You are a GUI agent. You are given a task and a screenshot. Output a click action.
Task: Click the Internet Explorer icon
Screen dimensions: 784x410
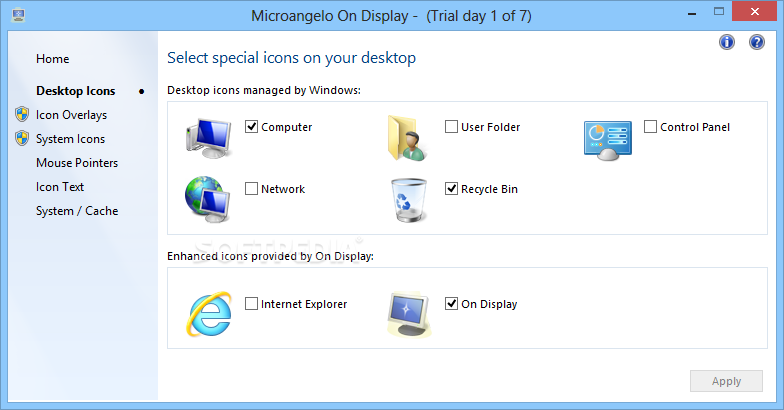tap(209, 314)
